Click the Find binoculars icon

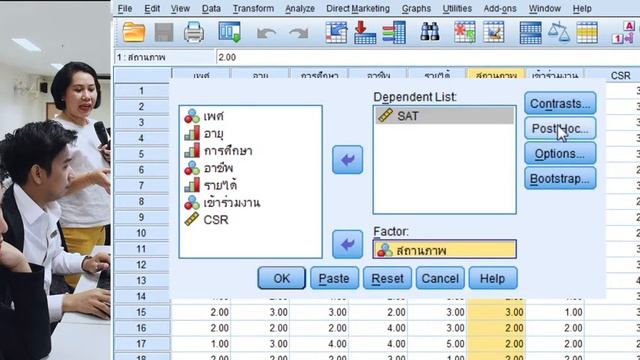click(x=430, y=32)
